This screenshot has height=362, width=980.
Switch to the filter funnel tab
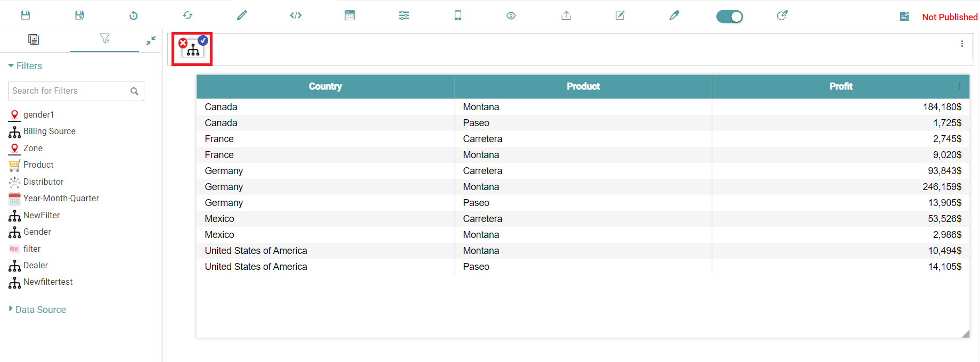click(104, 39)
